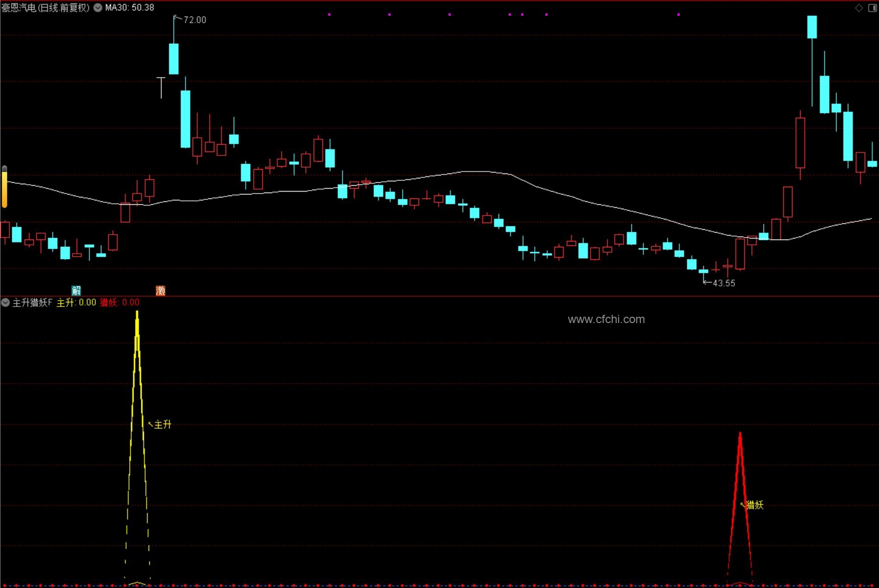Click the 72.00 high price label
This screenshot has height=588, width=879.
coord(195,20)
